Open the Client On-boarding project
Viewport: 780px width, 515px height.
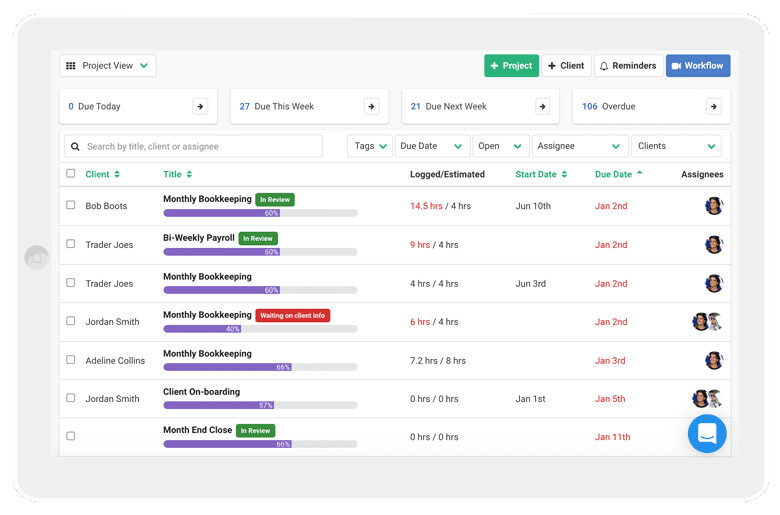coord(201,392)
